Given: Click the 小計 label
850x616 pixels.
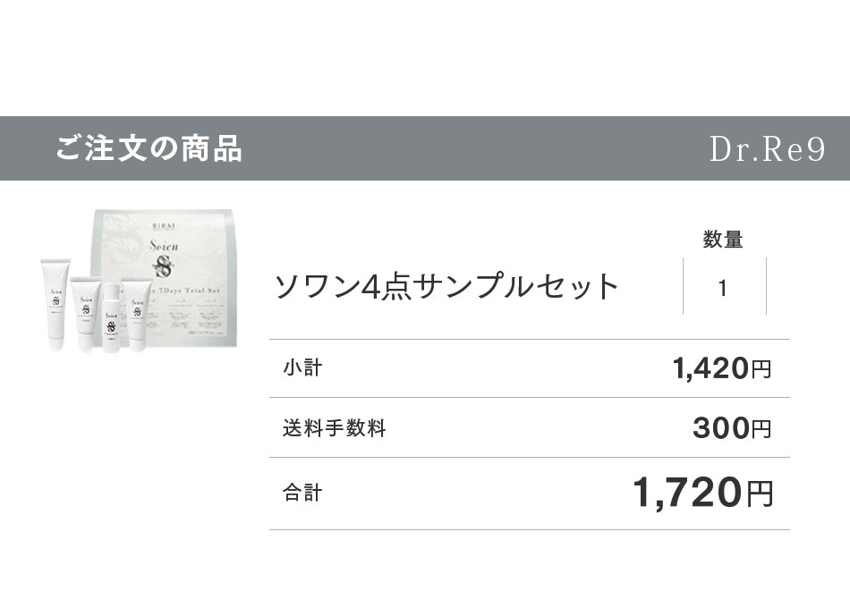Looking at the screenshot, I should (x=302, y=367).
